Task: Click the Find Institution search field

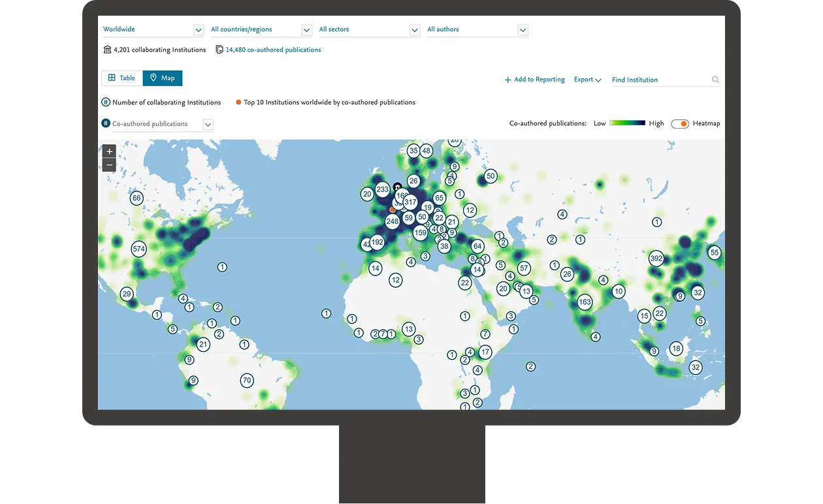Action: click(653, 79)
